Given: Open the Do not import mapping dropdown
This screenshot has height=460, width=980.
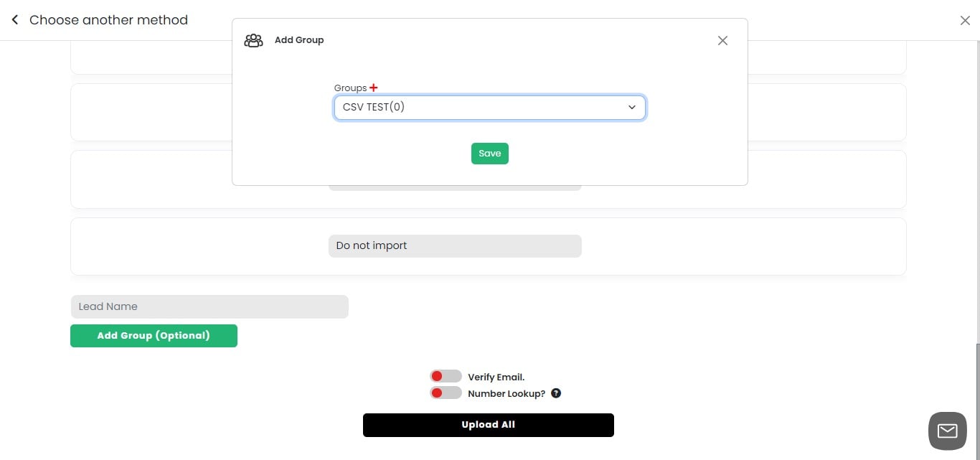Looking at the screenshot, I should pos(455,245).
